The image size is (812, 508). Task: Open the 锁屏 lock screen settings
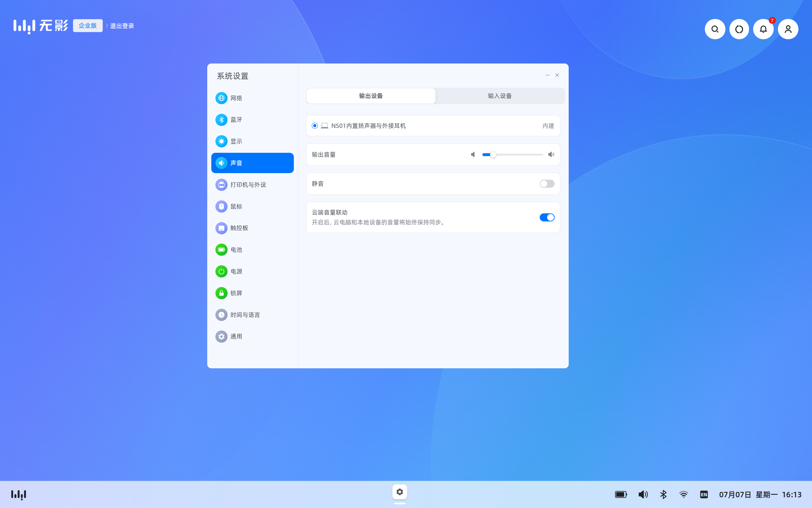[x=252, y=293]
